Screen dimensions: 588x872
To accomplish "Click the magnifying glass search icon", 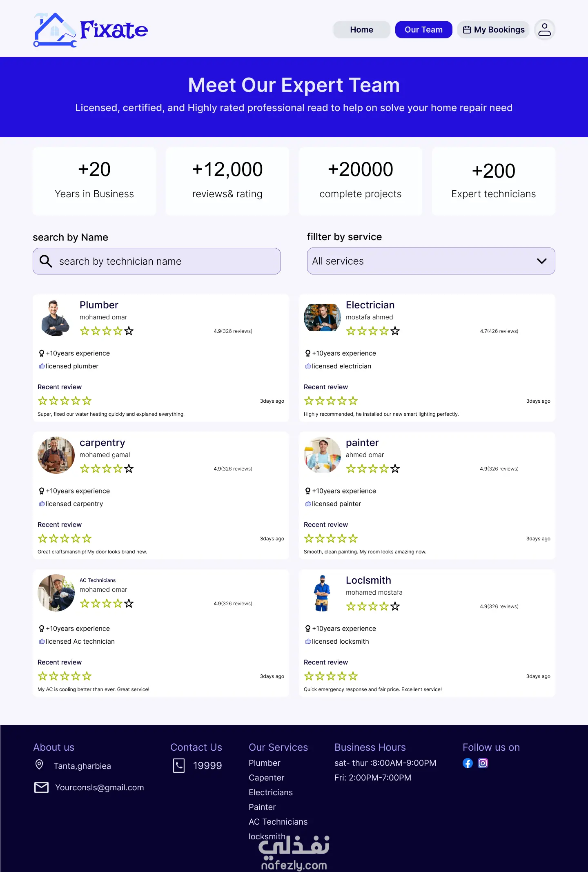I will [46, 261].
